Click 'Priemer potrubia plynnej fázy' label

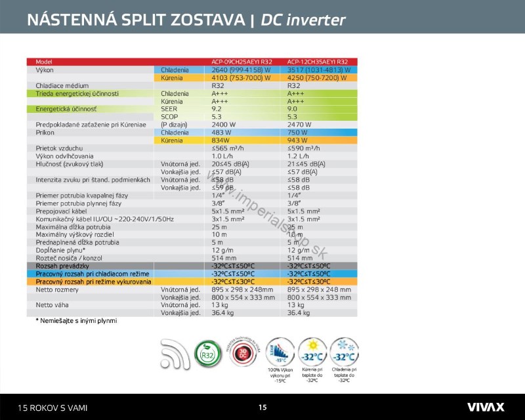coord(78,203)
